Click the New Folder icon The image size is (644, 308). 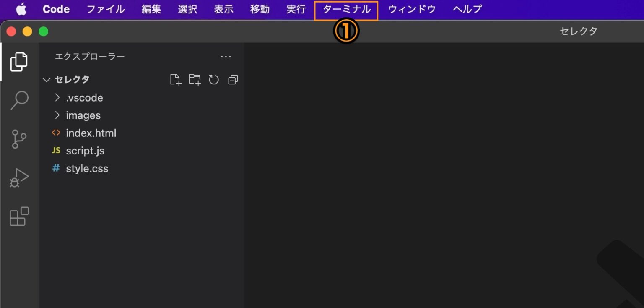pyautogui.click(x=195, y=79)
